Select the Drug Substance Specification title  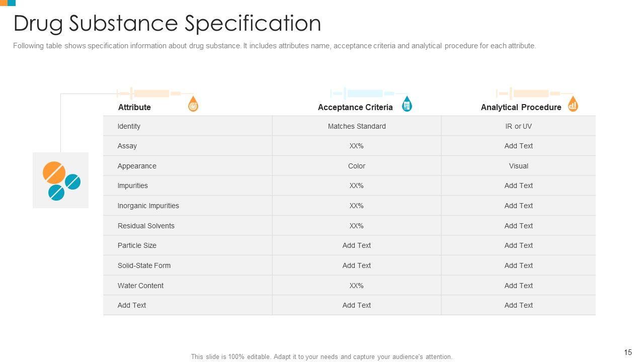(x=167, y=24)
